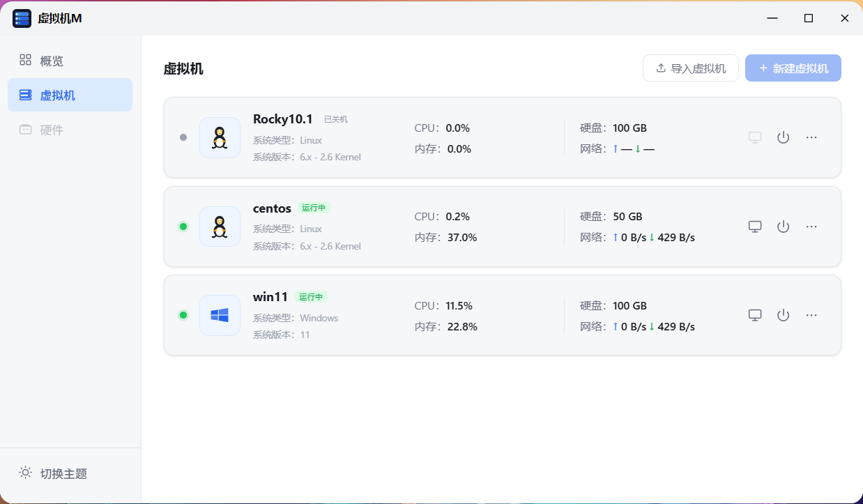Click the centos Linux penguin icon
Screen dimensions: 863x504
point(220,227)
